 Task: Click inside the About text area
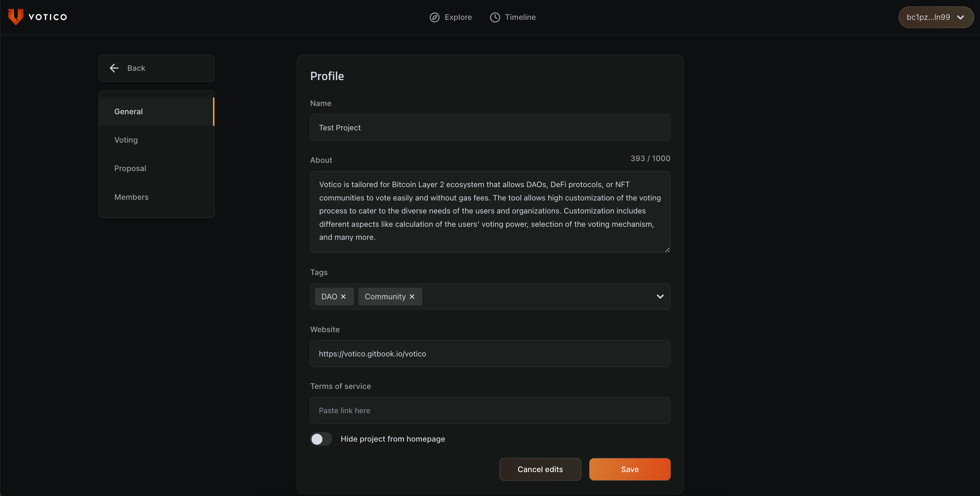coord(490,211)
